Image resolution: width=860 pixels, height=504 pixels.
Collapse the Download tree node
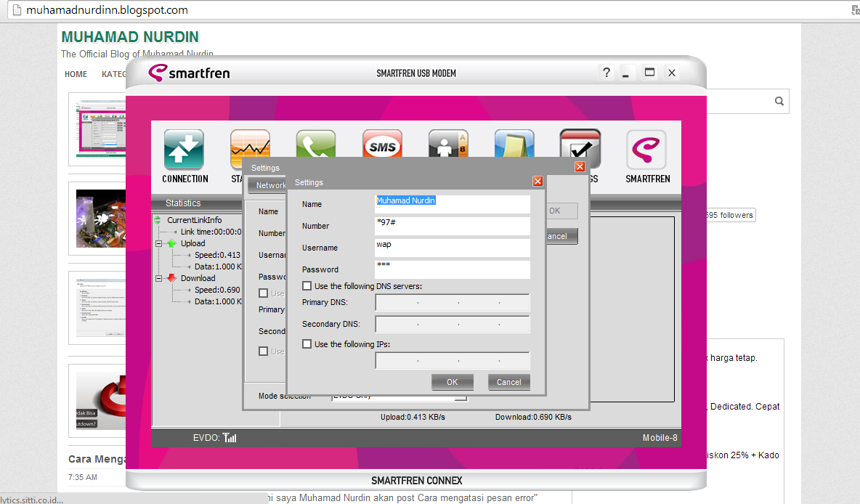pos(159,279)
